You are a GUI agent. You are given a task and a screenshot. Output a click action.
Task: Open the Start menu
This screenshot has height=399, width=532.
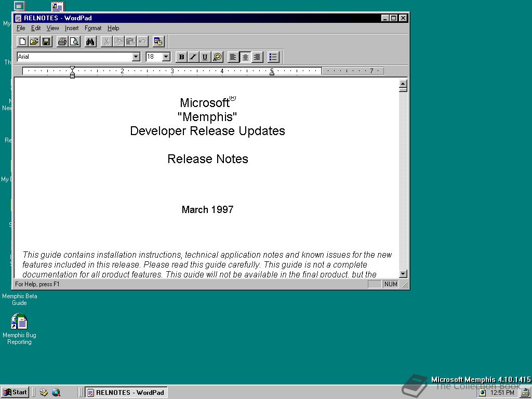click(15, 392)
